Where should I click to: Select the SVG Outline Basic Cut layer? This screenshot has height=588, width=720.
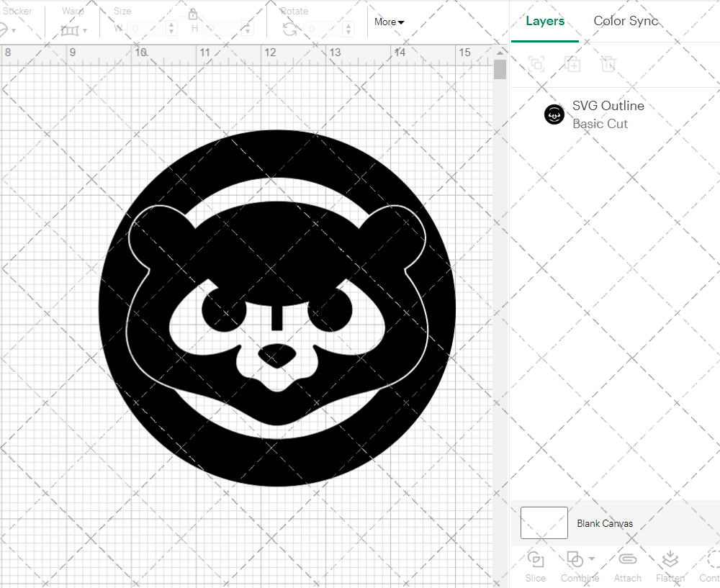[x=608, y=114]
